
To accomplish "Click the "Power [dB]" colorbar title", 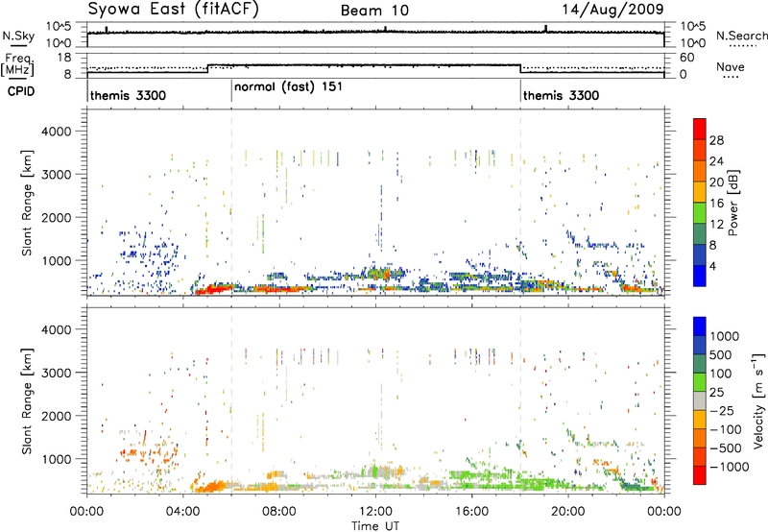I will (x=732, y=203).
